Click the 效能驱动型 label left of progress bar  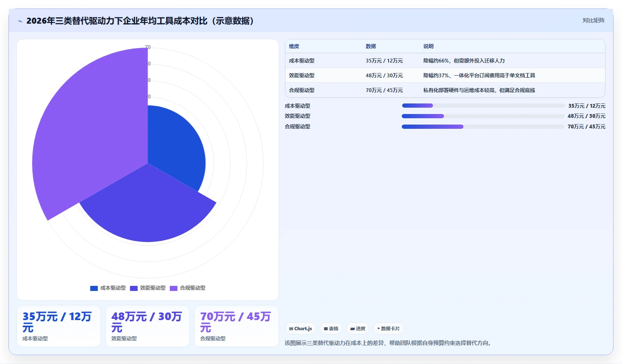pyautogui.click(x=297, y=116)
